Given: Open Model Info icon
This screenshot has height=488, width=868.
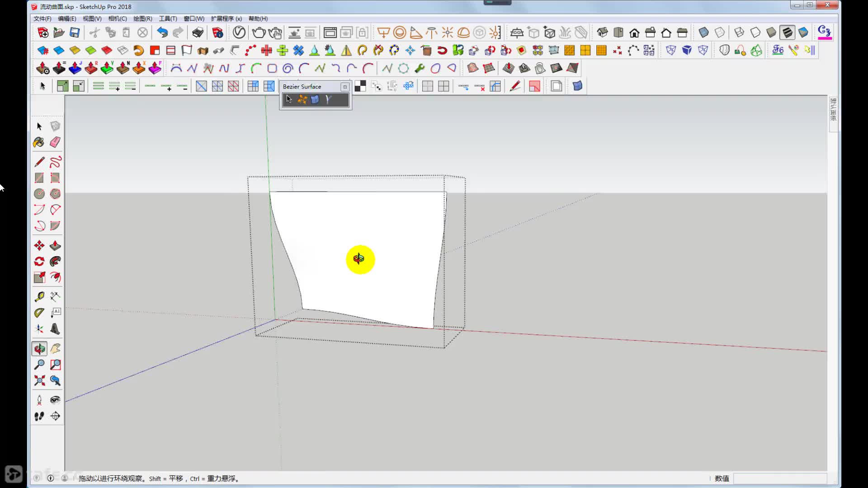Looking at the screenshot, I should (x=217, y=33).
